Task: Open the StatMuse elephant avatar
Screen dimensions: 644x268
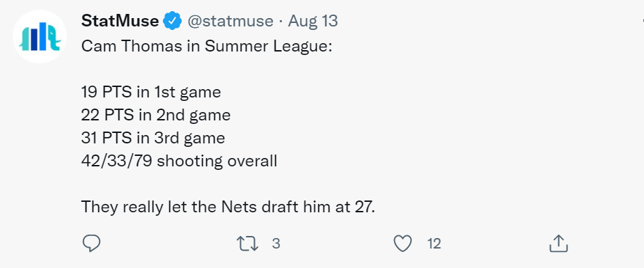Action: [x=40, y=36]
